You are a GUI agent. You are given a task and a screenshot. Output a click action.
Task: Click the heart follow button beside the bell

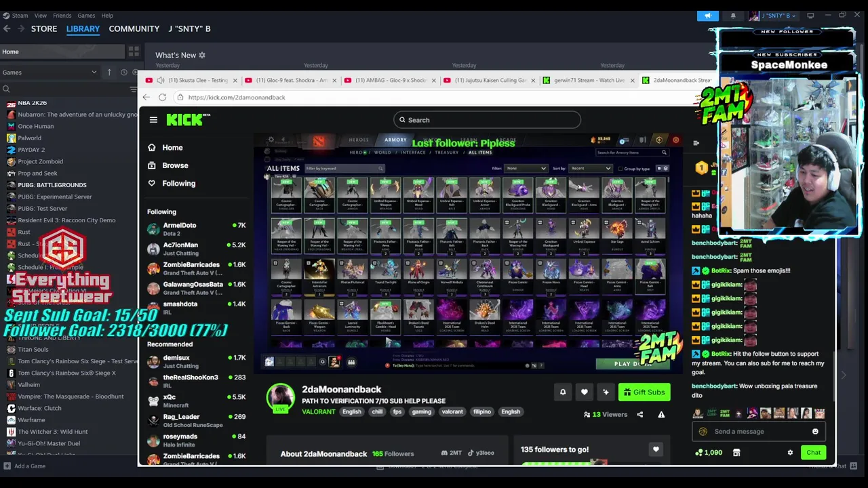pyautogui.click(x=585, y=392)
